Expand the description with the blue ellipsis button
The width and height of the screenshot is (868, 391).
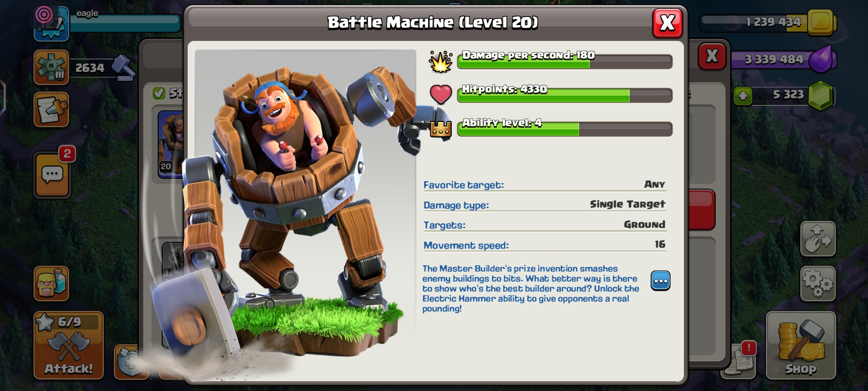[660, 281]
